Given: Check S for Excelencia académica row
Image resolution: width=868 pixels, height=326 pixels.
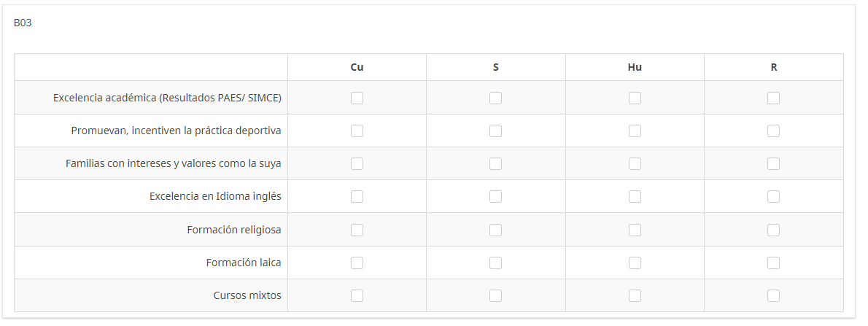Looking at the screenshot, I should coord(495,98).
